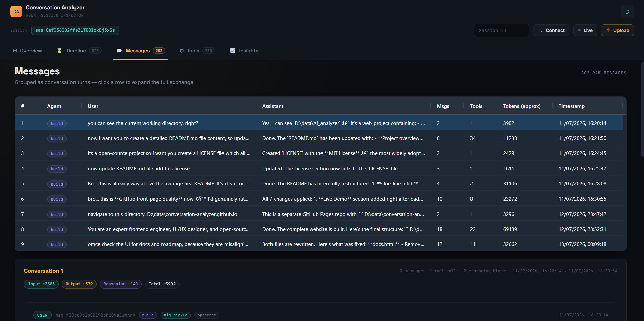Viewport: 644px width, 321px height.
Task: Expand conversation row 1 about working directory
Action: pyautogui.click(x=319, y=123)
